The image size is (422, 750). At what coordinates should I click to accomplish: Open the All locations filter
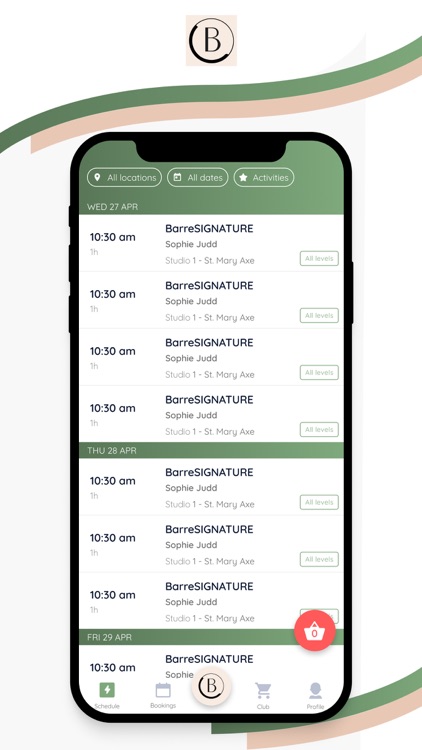point(124,177)
